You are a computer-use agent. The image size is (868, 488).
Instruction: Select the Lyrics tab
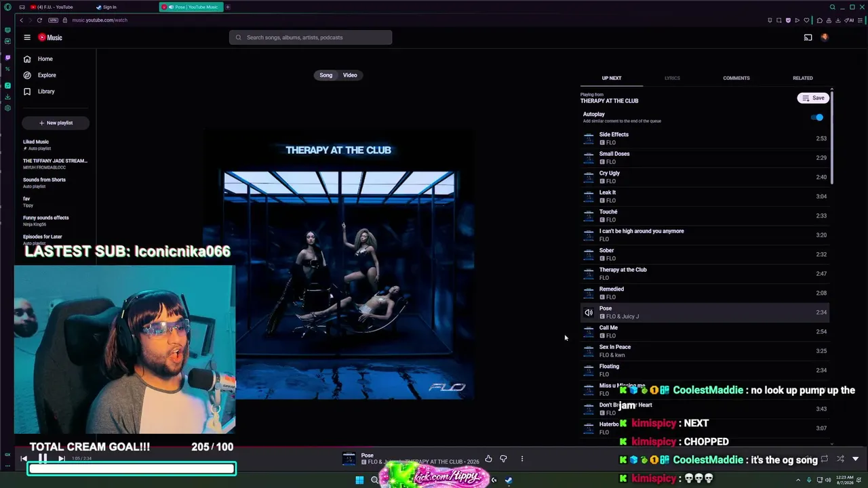[x=672, y=78]
